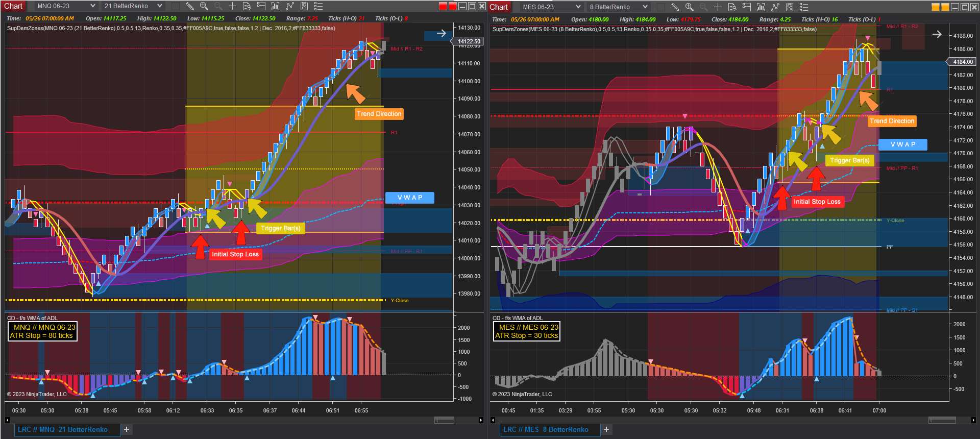
Task: Open the Strategies dialog in MES chart
Action: point(790,7)
